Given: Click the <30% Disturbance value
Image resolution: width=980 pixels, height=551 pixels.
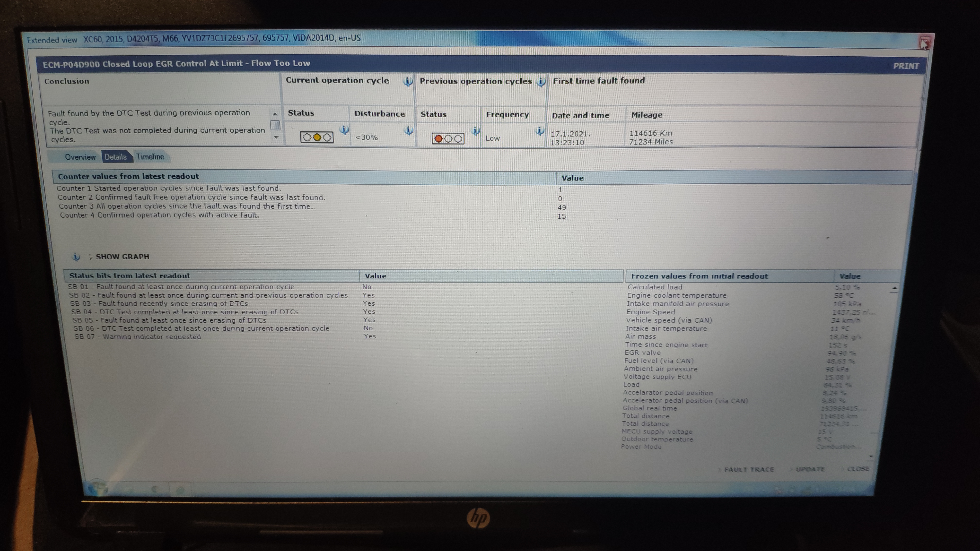Looking at the screenshot, I should point(366,137).
